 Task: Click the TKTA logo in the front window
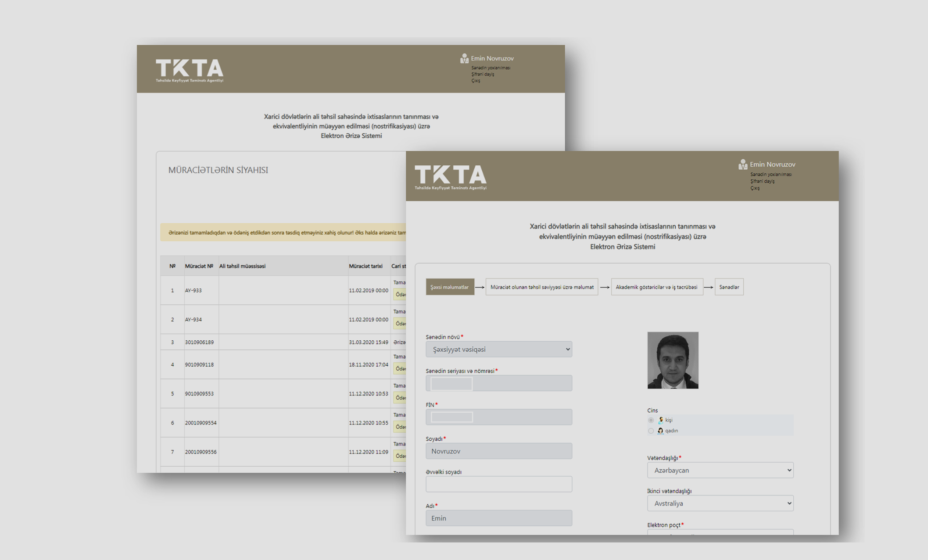click(x=450, y=177)
